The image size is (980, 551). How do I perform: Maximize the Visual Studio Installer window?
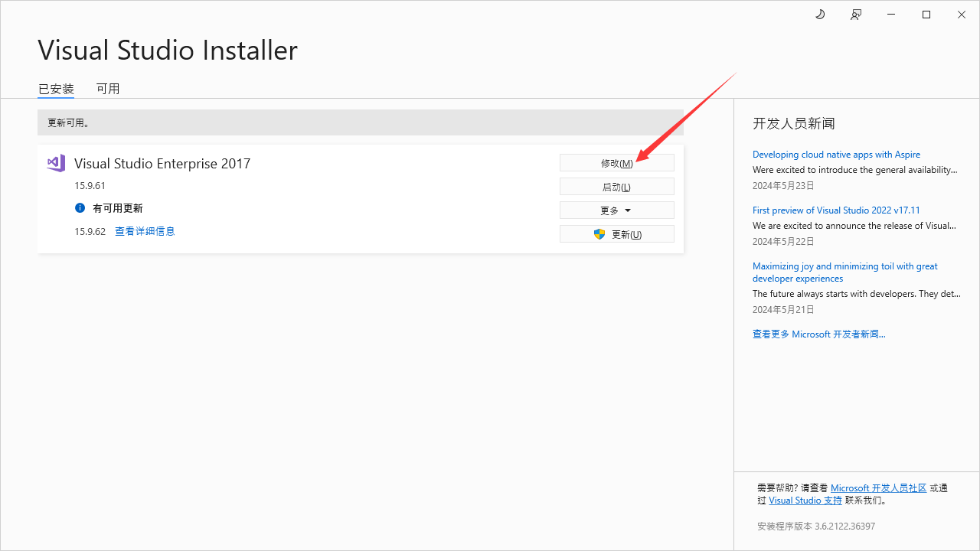[926, 15]
